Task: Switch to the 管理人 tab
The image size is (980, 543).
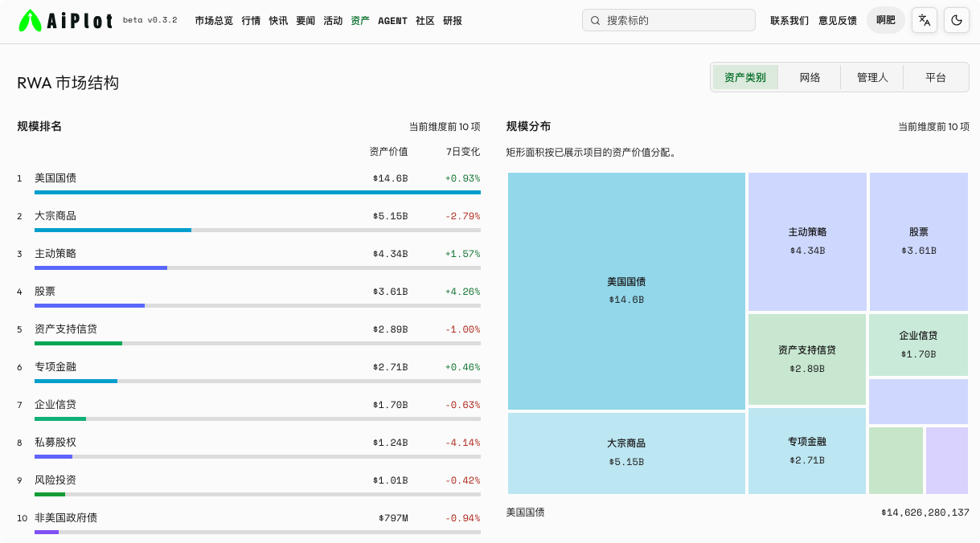Action: [872, 78]
